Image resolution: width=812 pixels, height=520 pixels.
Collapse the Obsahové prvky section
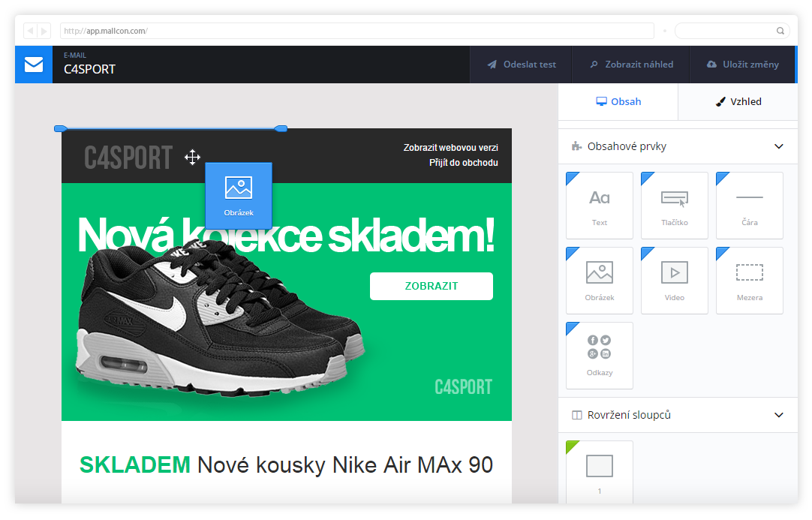coord(778,146)
